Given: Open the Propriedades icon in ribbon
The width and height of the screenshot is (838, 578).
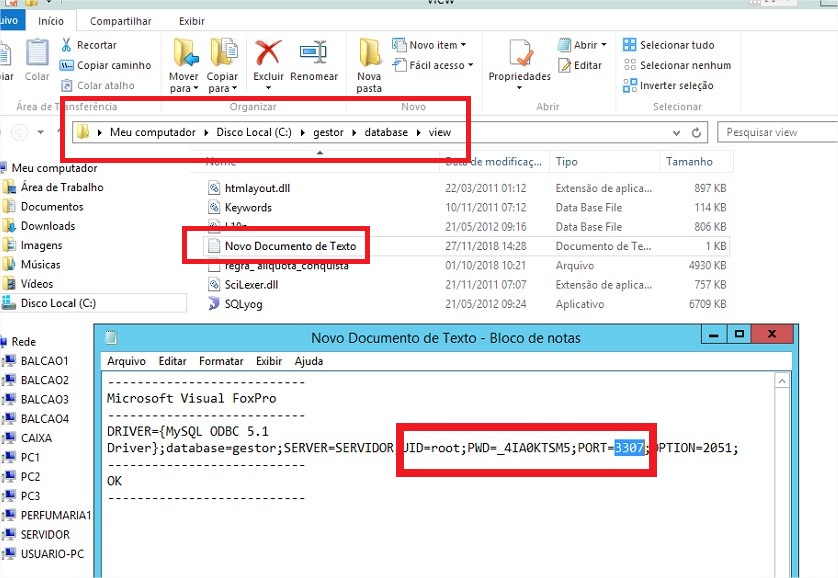Looking at the screenshot, I should 519,55.
